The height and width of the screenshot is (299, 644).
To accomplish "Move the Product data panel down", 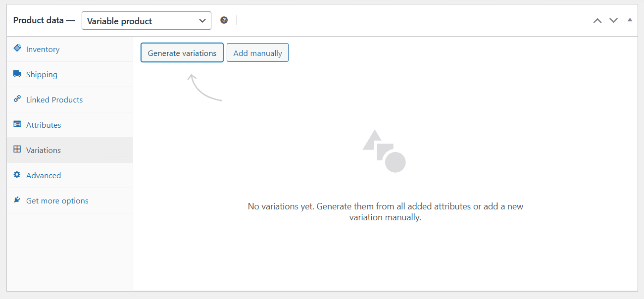I will [x=613, y=20].
